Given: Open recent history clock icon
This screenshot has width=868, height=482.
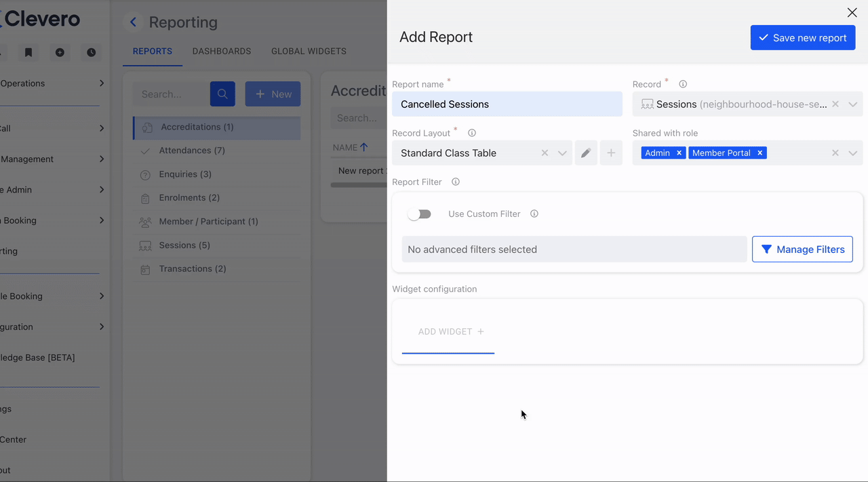Looking at the screenshot, I should [91, 52].
